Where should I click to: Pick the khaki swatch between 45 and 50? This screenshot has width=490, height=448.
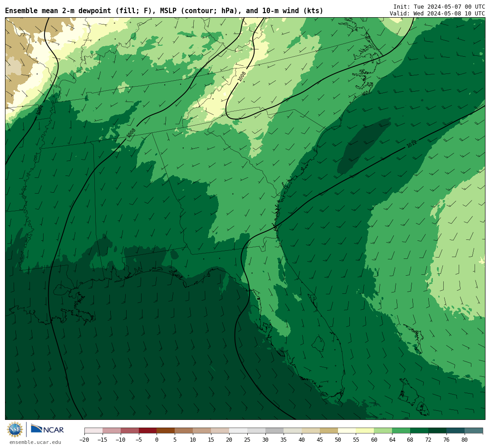coord(329,431)
